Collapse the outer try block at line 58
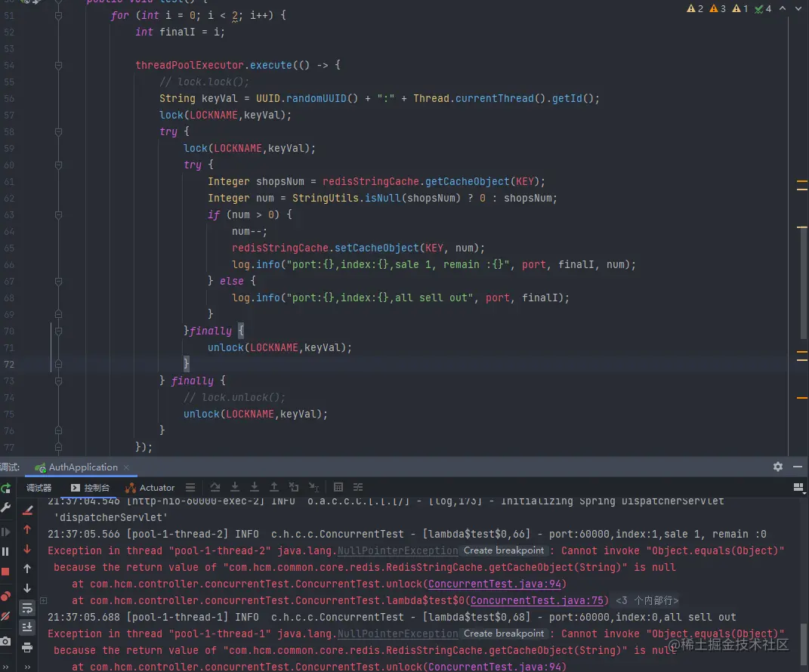 point(58,132)
